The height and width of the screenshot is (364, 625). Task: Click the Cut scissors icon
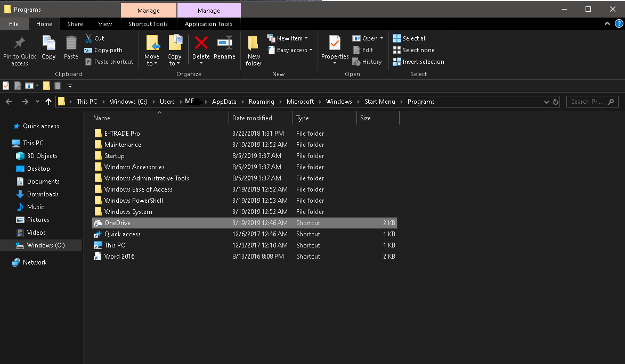click(88, 38)
